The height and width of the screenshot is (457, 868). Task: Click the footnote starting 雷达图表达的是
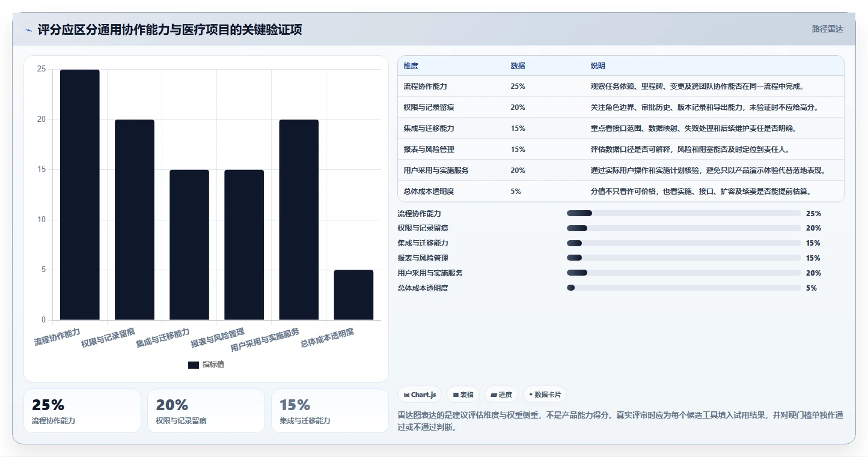click(x=620, y=422)
